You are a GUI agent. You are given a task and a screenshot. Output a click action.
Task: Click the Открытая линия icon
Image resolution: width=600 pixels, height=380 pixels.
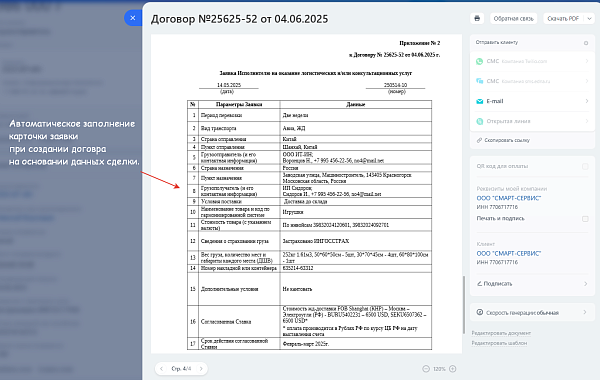479,121
